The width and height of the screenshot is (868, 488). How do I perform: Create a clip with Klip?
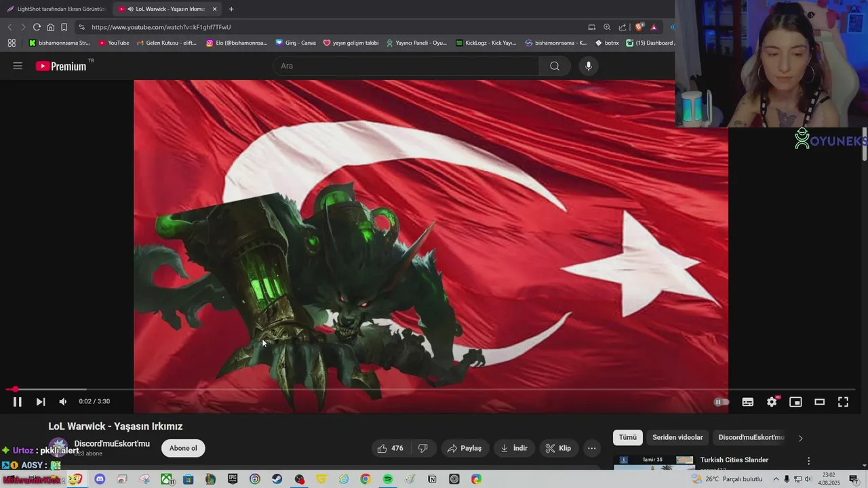tap(558, 448)
